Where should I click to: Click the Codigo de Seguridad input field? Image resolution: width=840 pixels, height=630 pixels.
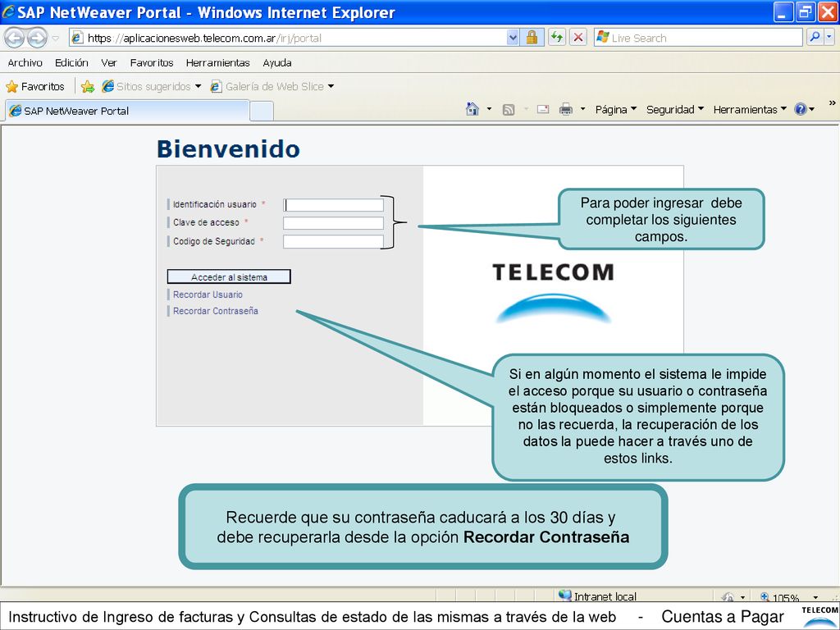(333, 242)
